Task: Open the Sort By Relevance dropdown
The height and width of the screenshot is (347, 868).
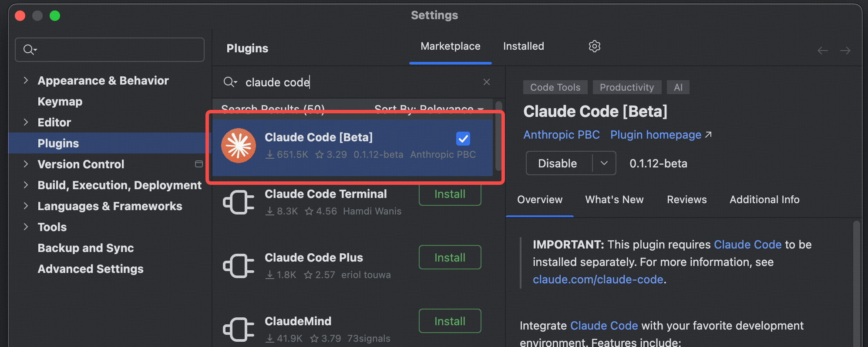Action: click(x=424, y=109)
